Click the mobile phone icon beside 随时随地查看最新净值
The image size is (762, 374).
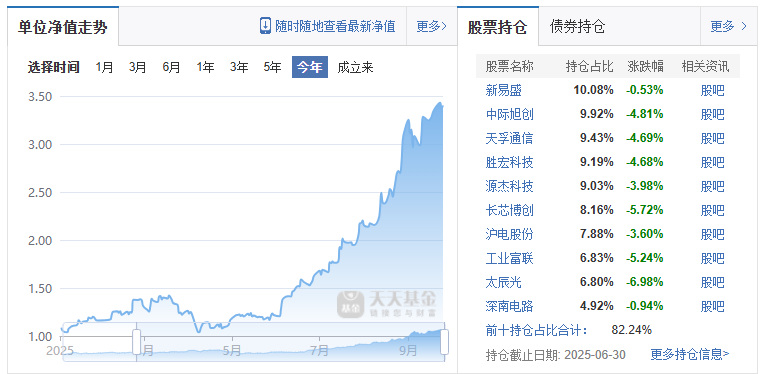click(x=265, y=26)
